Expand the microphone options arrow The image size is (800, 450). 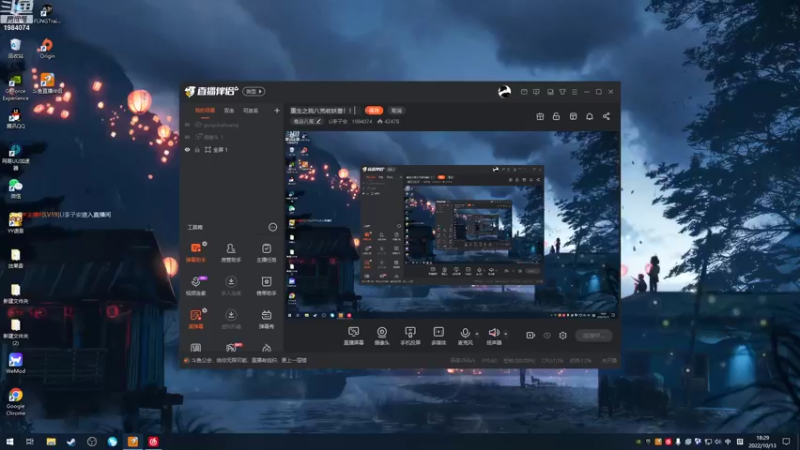click(477, 334)
